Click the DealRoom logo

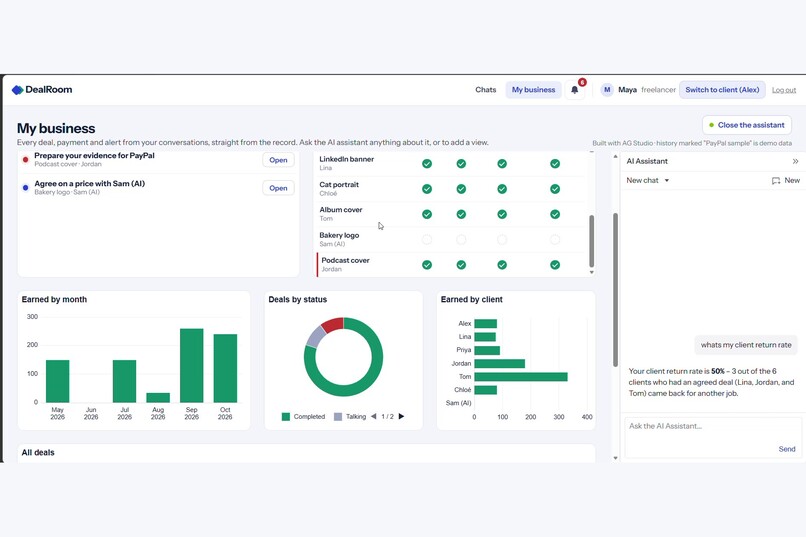pyautogui.click(x=42, y=89)
